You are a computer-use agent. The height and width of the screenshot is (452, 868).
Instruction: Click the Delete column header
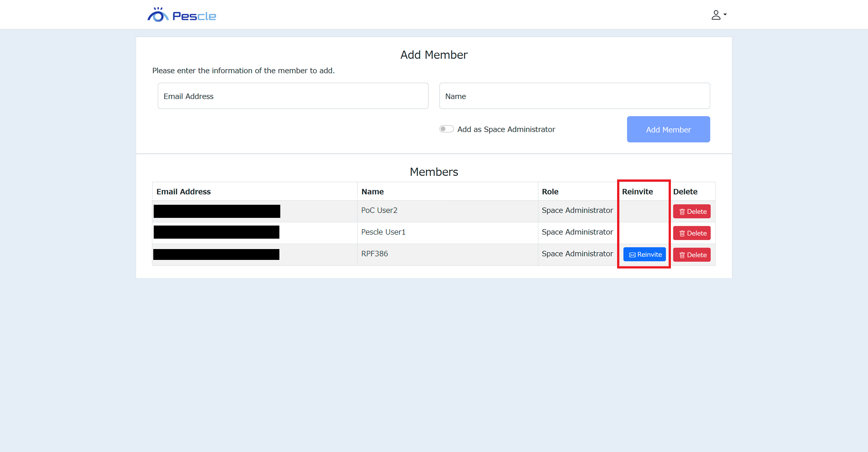(x=685, y=192)
